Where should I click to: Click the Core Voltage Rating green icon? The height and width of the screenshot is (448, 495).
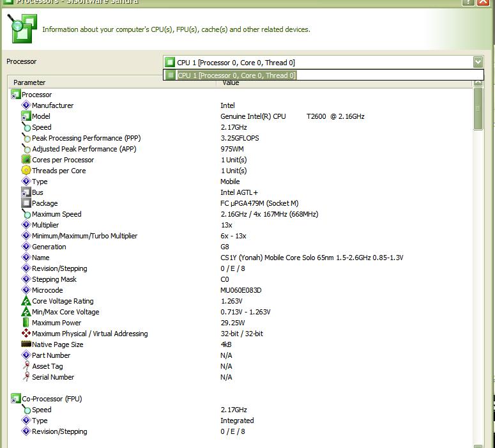pos(26,300)
